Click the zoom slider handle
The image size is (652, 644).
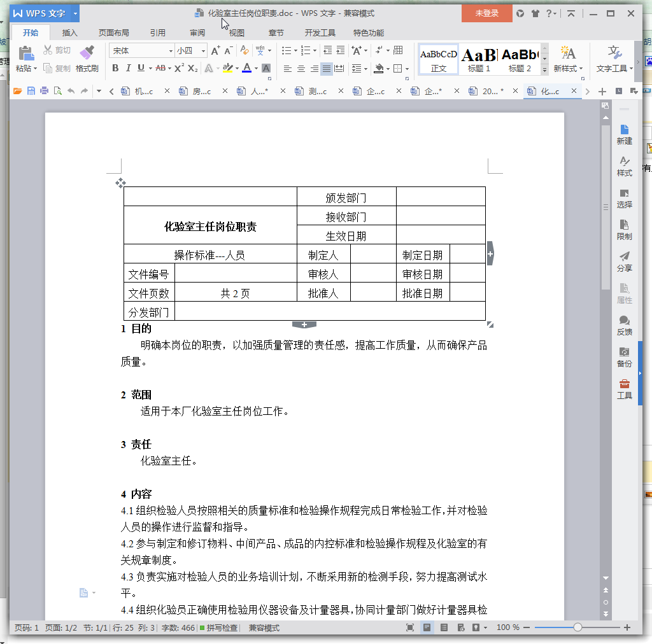tap(578, 627)
